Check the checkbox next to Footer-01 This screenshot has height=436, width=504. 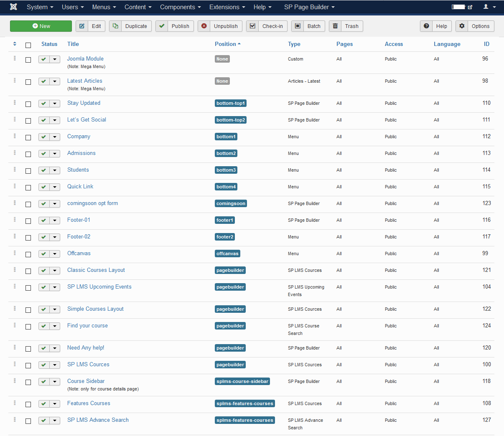[x=28, y=221]
